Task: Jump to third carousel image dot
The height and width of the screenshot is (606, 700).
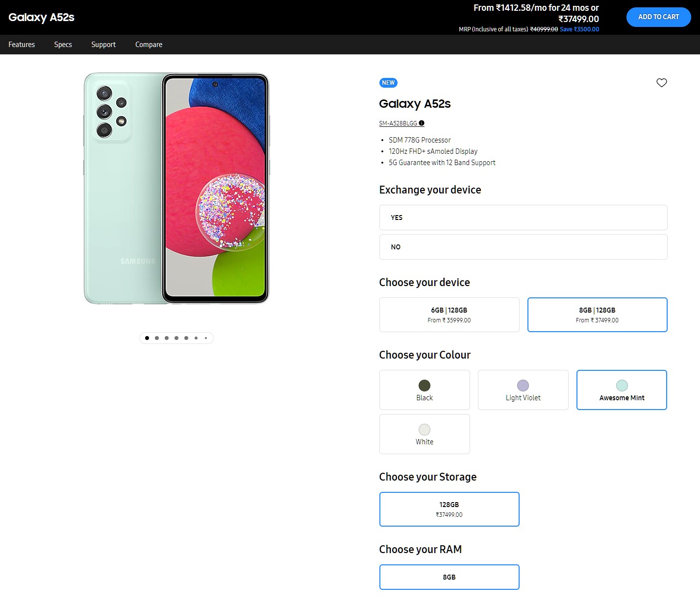Action: 167,338
